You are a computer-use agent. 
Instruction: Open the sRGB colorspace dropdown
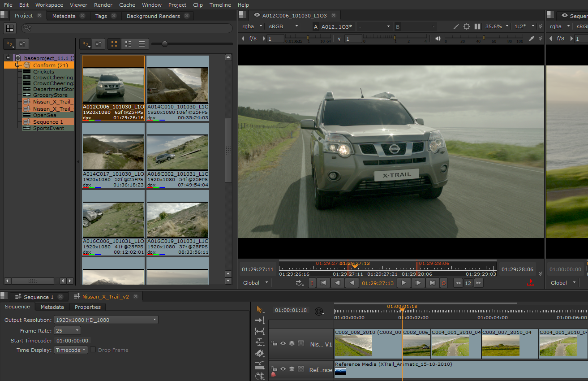click(283, 26)
